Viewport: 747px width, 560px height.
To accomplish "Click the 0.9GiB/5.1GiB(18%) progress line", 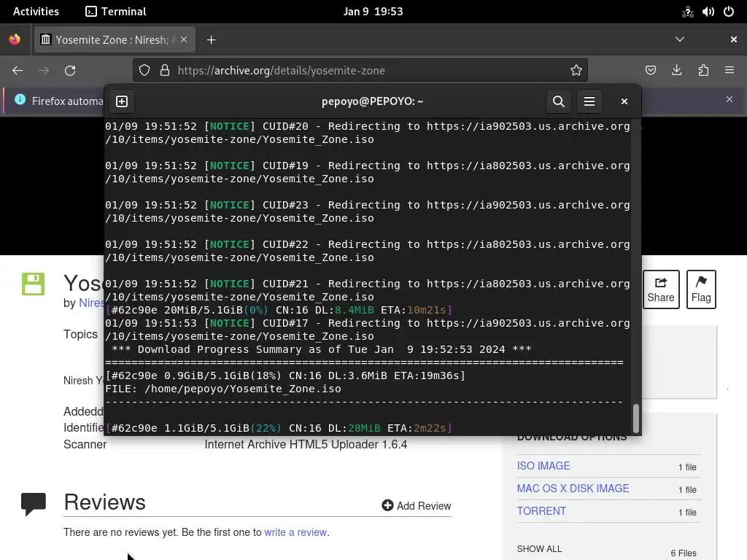I will point(285,376).
